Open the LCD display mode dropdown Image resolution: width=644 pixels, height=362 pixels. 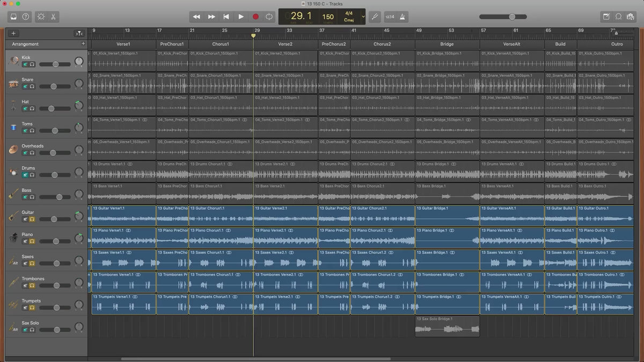(x=363, y=17)
